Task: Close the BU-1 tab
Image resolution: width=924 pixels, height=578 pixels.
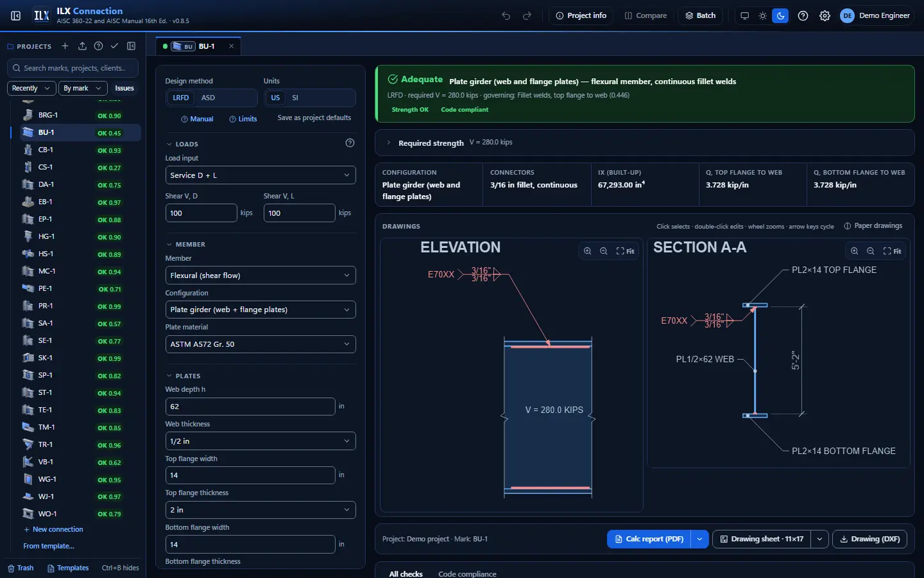Action: click(x=232, y=46)
